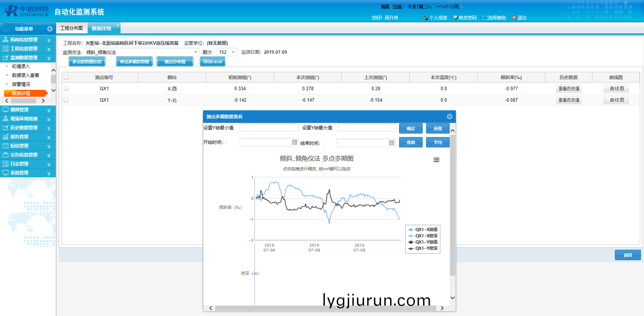Open start time calendar picker icon
Viewport: 644px width, 316px height.
tap(294, 142)
